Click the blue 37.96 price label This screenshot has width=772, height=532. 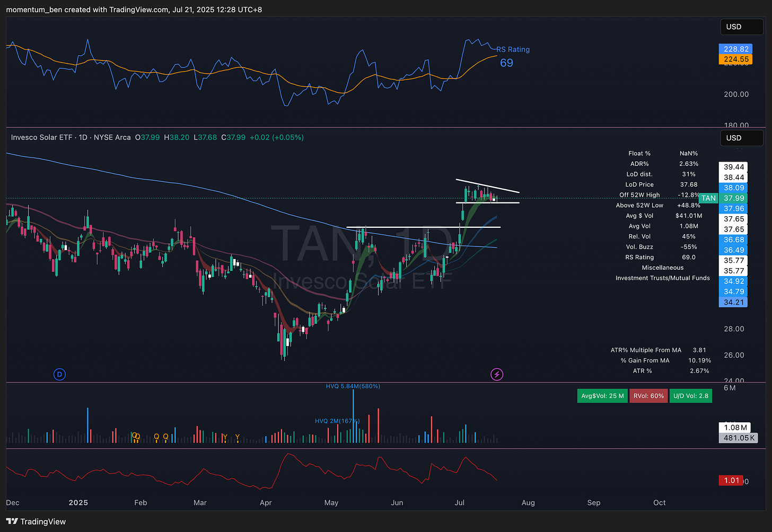click(x=734, y=209)
